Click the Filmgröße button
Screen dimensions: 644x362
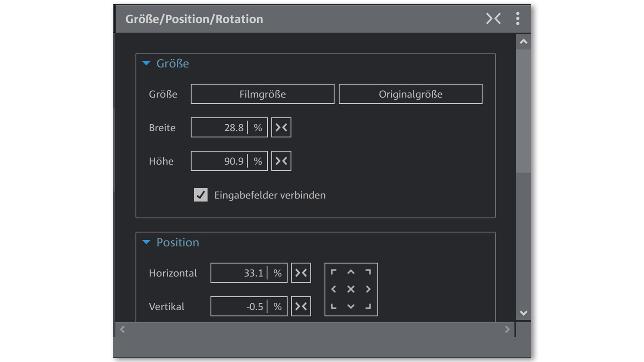(262, 94)
